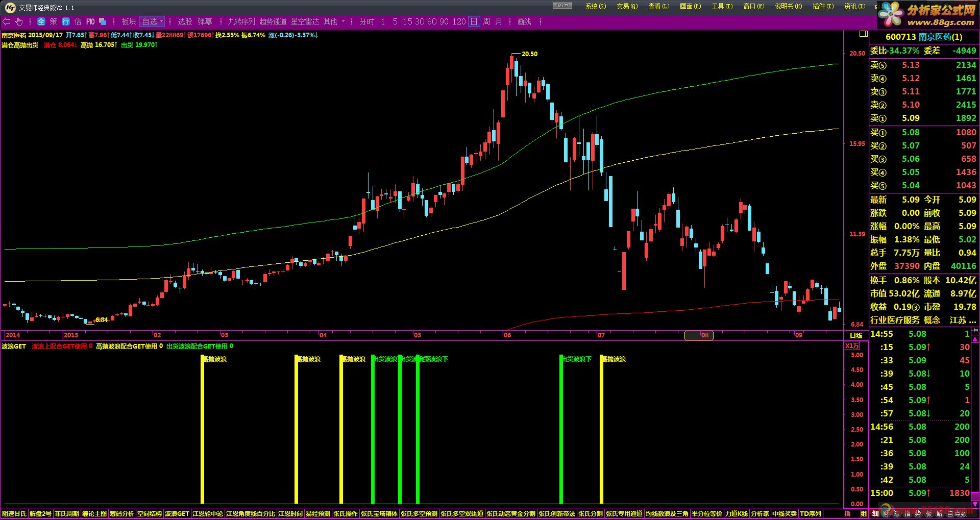980x520 pixels.
Task: Click the 600713 南京医药 stock title
Action: pos(924,37)
